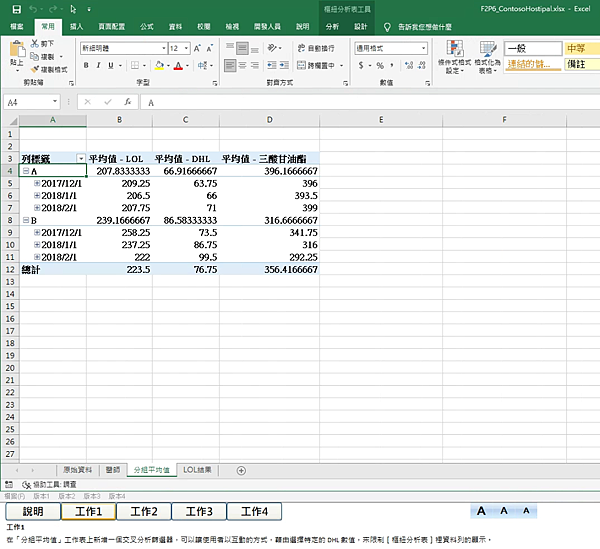Open the 插入 ribbon tab
The width and height of the screenshot is (600, 549).
point(76,27)
